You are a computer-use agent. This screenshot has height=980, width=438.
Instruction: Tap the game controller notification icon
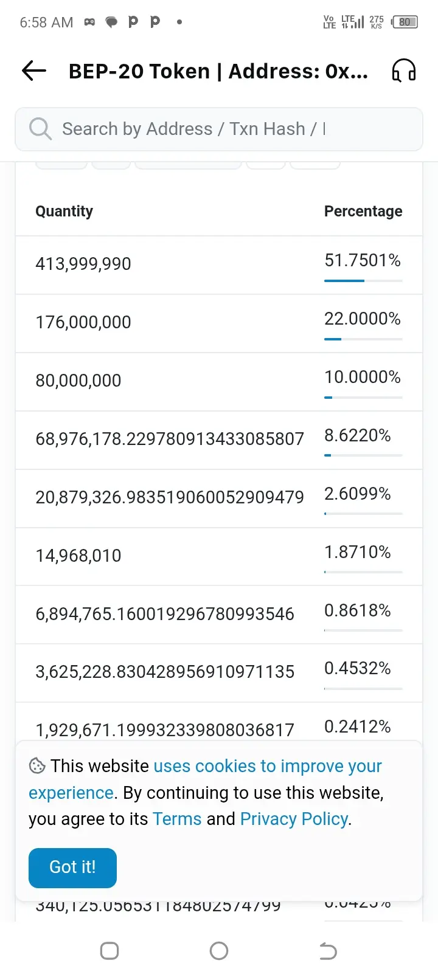89,22
